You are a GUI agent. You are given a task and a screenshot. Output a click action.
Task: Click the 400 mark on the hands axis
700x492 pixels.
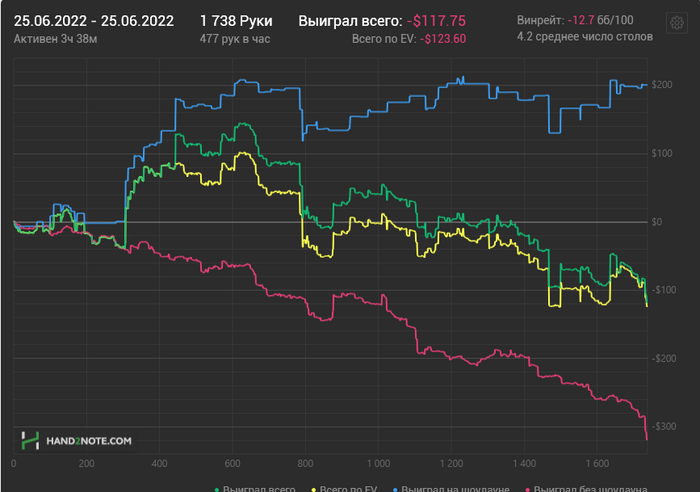pyautogui.click(x=159, y=463)
